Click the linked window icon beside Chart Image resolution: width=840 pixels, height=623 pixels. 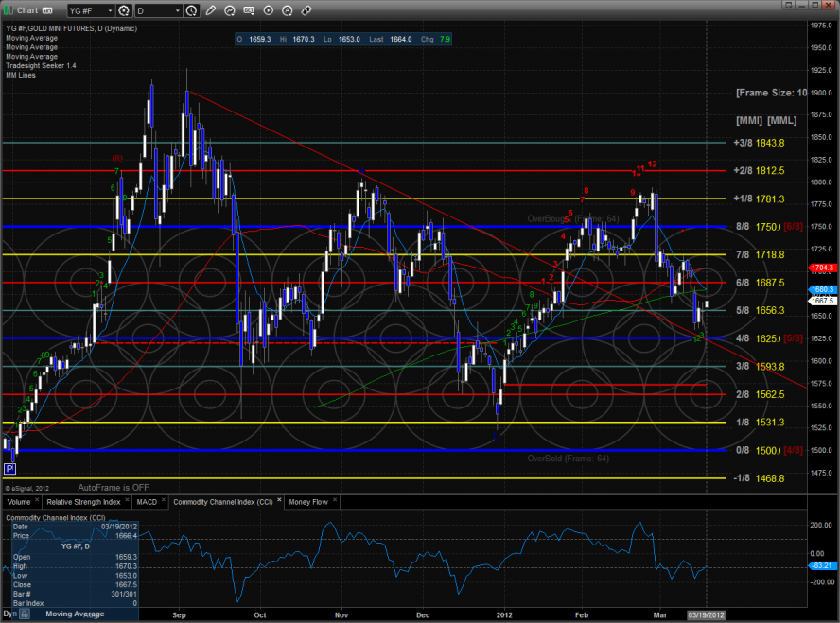pos(46,9)
